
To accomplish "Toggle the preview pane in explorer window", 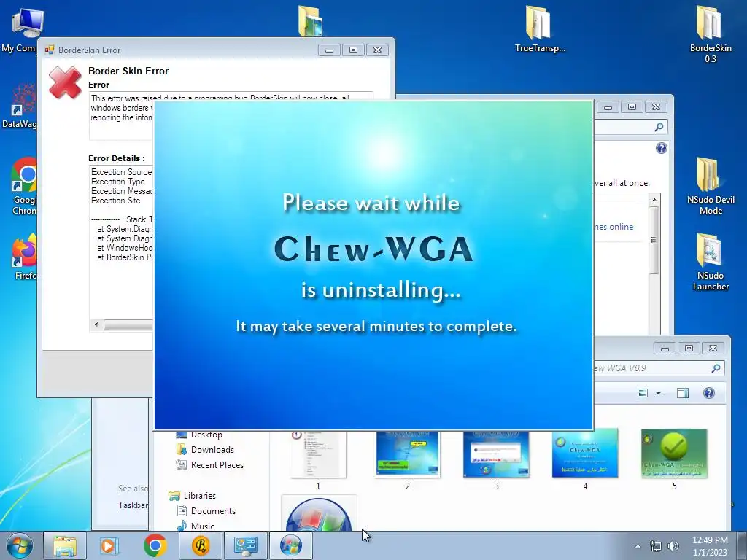I will (x=683, y=393).
